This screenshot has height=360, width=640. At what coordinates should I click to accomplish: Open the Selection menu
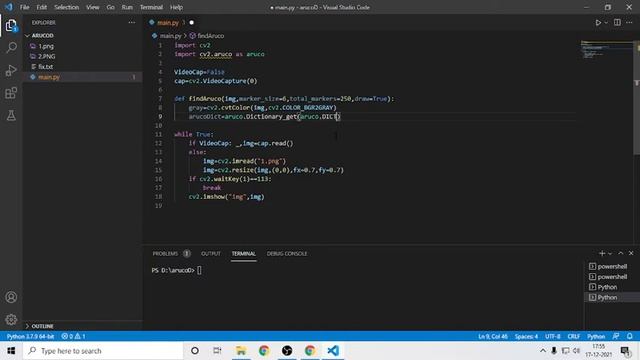point(67,7)
